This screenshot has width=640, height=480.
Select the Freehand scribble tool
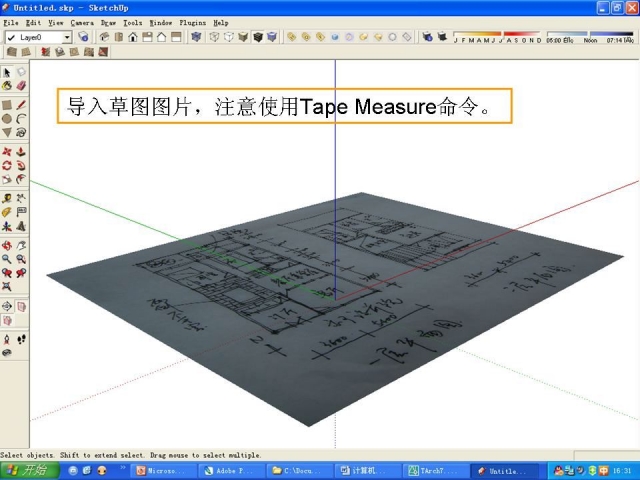[x=21, y=132]
